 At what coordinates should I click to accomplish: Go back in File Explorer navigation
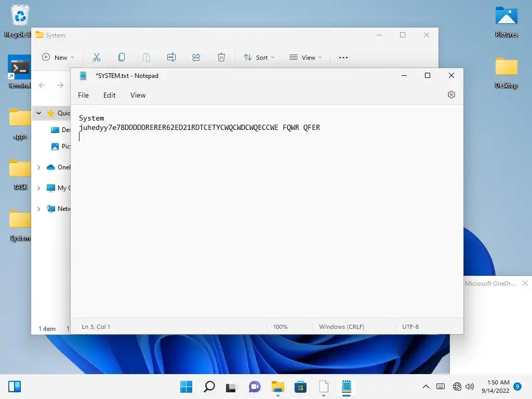coord(42,85)
